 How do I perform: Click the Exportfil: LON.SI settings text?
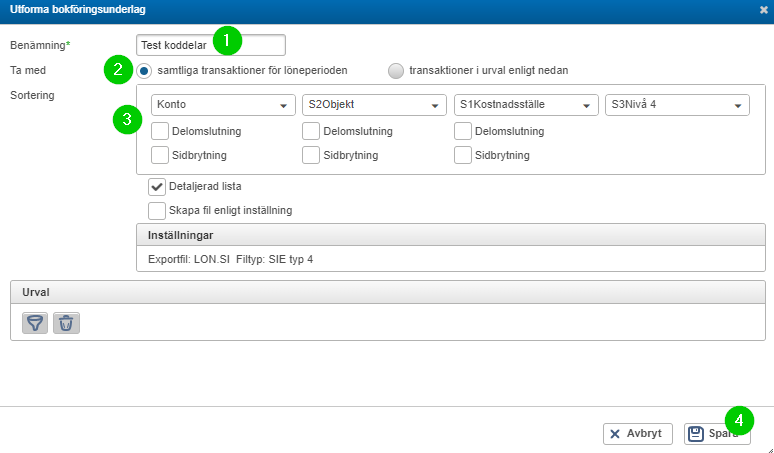(x=231, y=260)
